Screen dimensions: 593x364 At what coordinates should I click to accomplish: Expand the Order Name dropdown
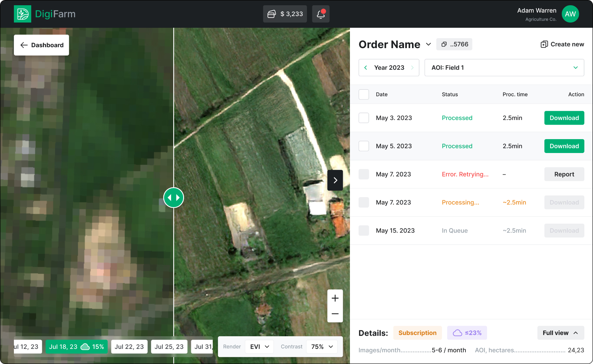428,44
